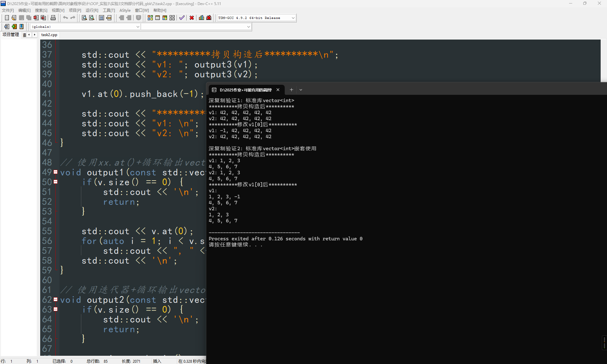Open the AStyle menu
Screen dimensions: 607x364
point(125,10)
